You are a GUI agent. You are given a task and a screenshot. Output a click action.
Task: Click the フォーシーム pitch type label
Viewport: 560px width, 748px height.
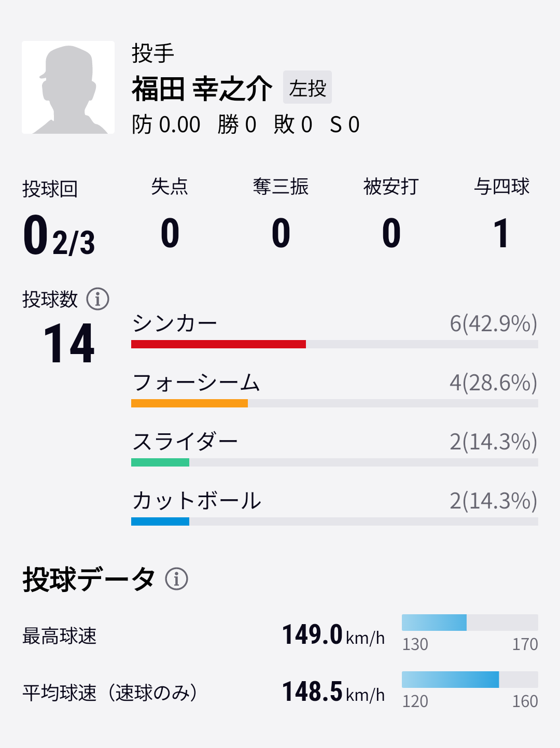pyautogui.click(x=196, y=383)
